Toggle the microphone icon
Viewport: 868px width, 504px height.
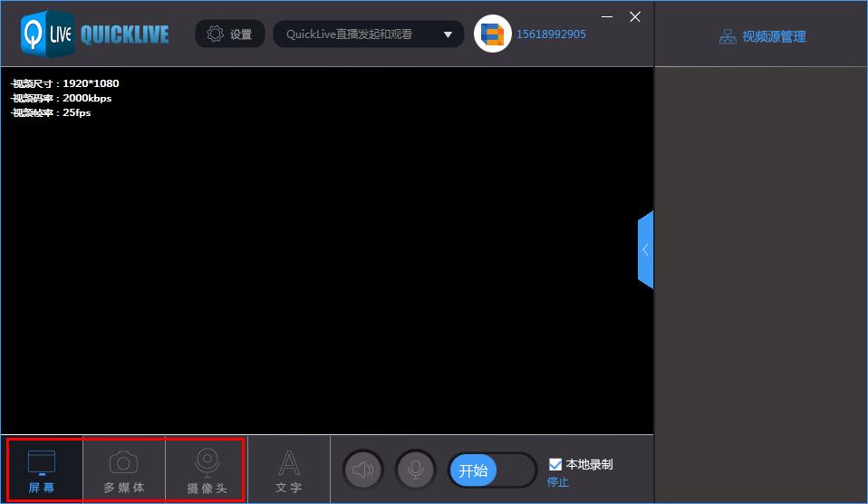click(x=416, y=470)
